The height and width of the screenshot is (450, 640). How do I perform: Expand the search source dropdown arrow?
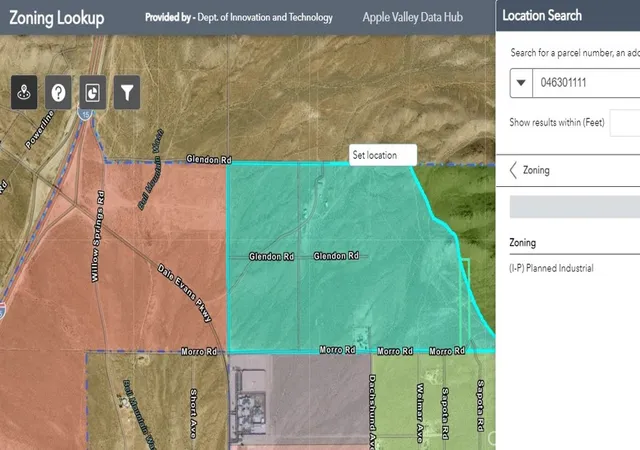point(521,83)
